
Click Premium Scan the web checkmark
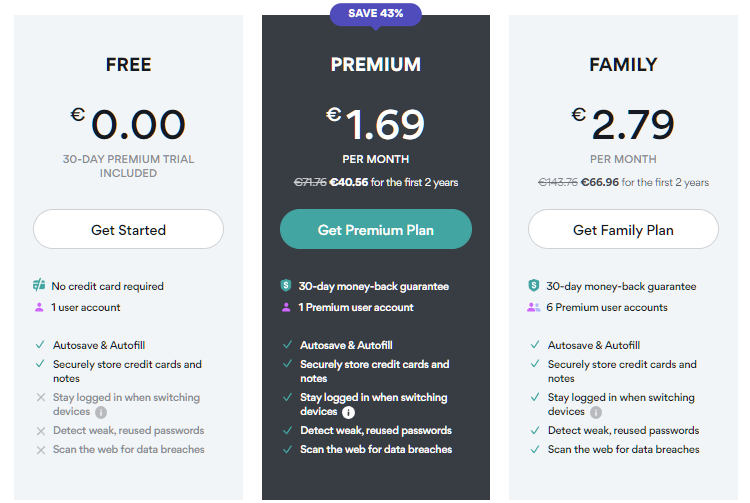287,449
